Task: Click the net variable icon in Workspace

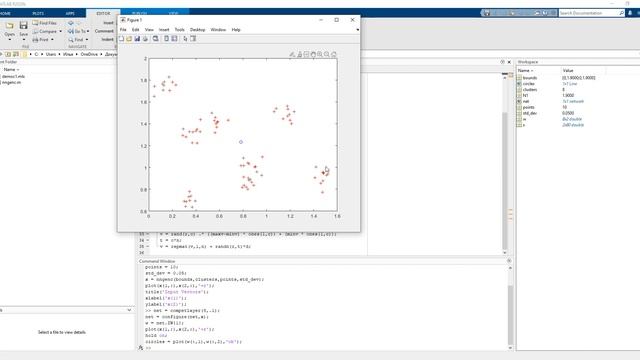Action: click(x=519, y=101)
